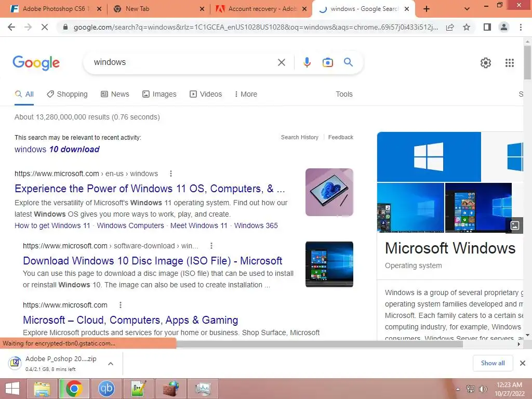Stop loading the page

coord(45,27)
